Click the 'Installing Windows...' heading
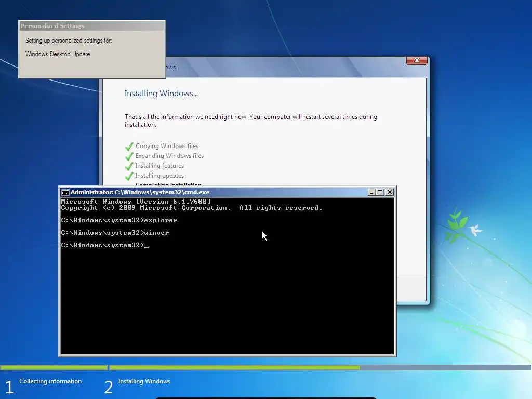 pos(161,94)
